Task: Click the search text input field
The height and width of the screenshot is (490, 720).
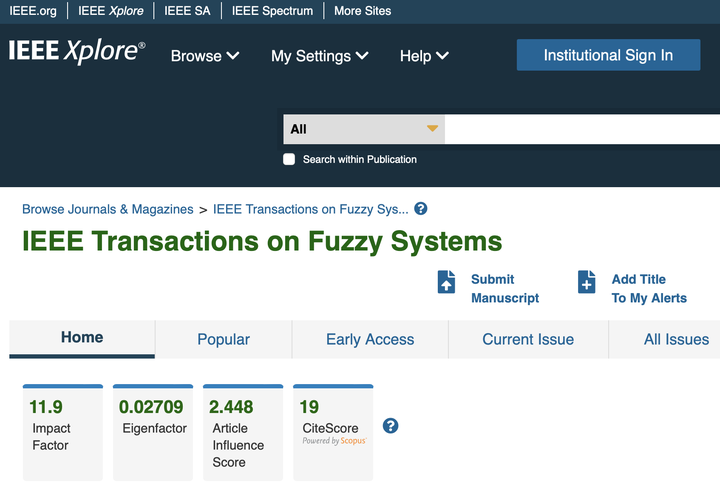Action: pos(582,129)
